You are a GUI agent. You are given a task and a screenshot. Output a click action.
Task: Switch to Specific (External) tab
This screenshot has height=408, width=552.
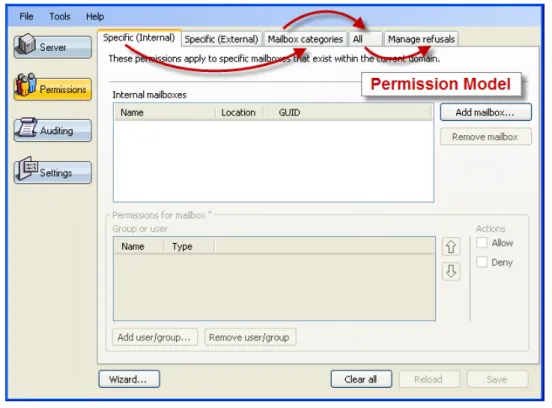coord(221,39)
